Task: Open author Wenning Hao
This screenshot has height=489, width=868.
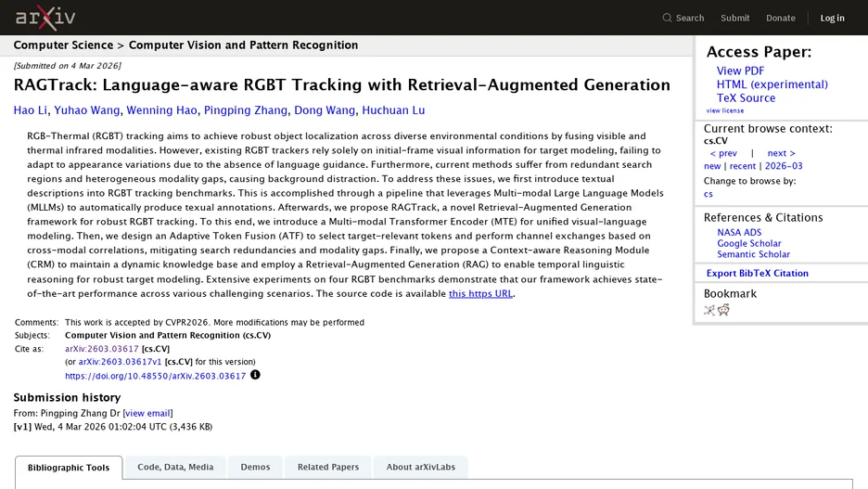Action: coord(161,110)
